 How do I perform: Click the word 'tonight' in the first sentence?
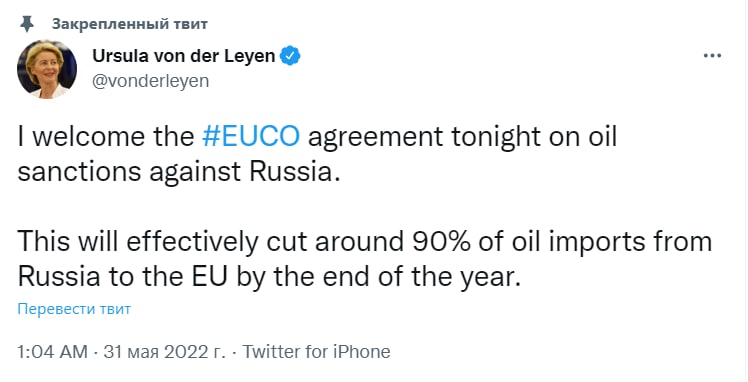(x=493, y=138)
